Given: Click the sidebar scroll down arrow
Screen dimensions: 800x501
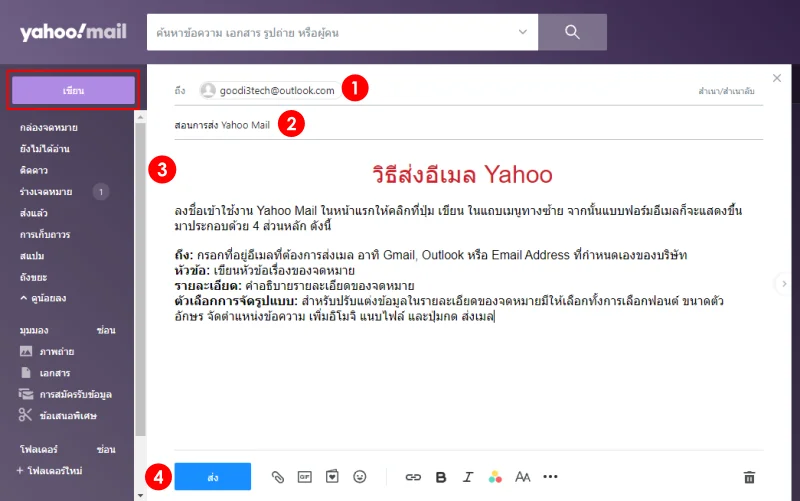Looking at the screenshot, I should 140,495.
